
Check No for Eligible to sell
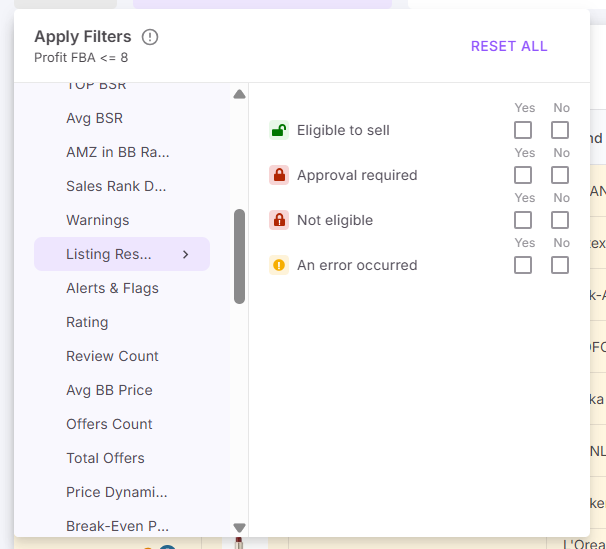[560, 130]
